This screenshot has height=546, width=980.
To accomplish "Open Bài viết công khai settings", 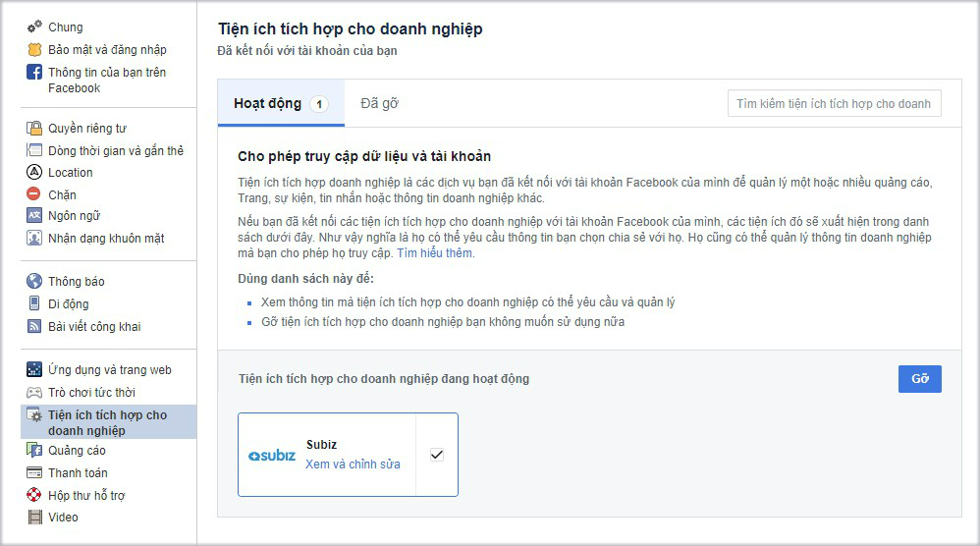I will coord(94,326).
